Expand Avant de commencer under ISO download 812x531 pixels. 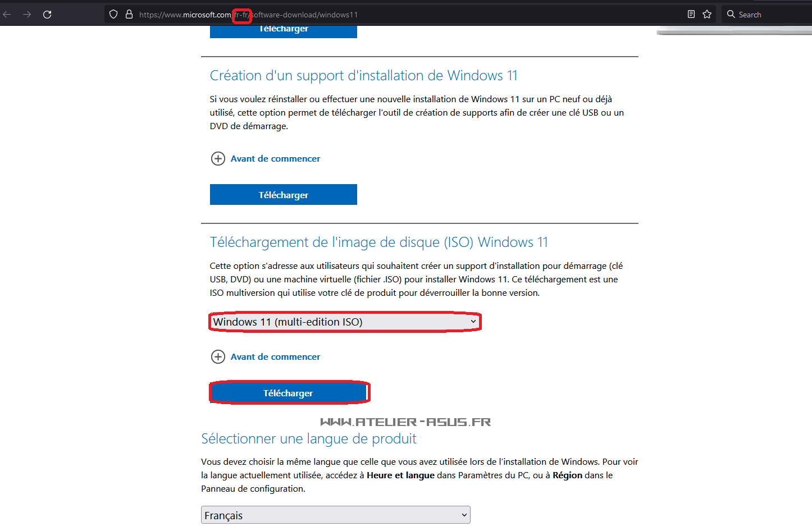[275, 356]
